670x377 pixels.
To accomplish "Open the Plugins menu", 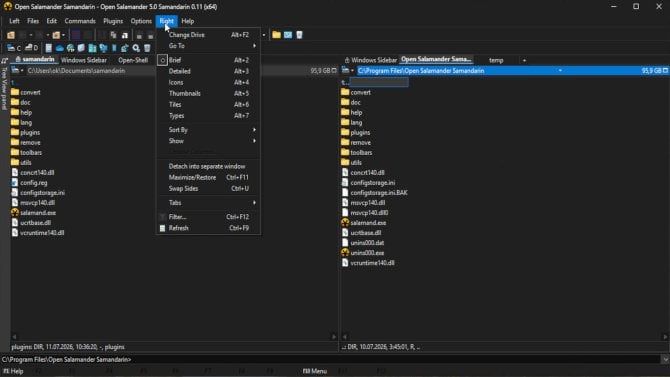I will (113, 21).
